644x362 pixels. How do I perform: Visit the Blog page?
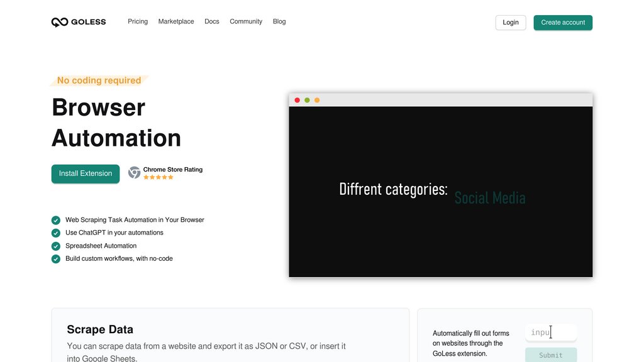point(279,21)
